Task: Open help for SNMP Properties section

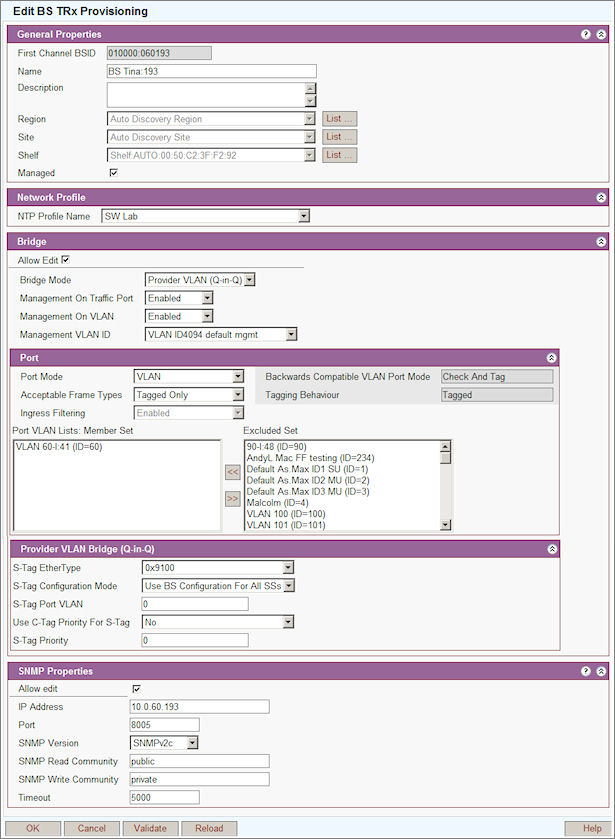Action: 586,671
